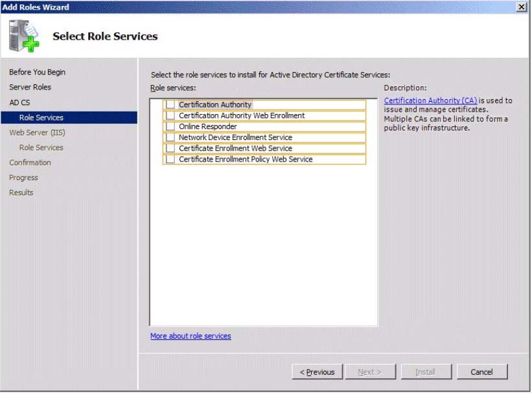Open More about role services link
The width and height of the screenshot is (532, 393).
pos(191,336)
